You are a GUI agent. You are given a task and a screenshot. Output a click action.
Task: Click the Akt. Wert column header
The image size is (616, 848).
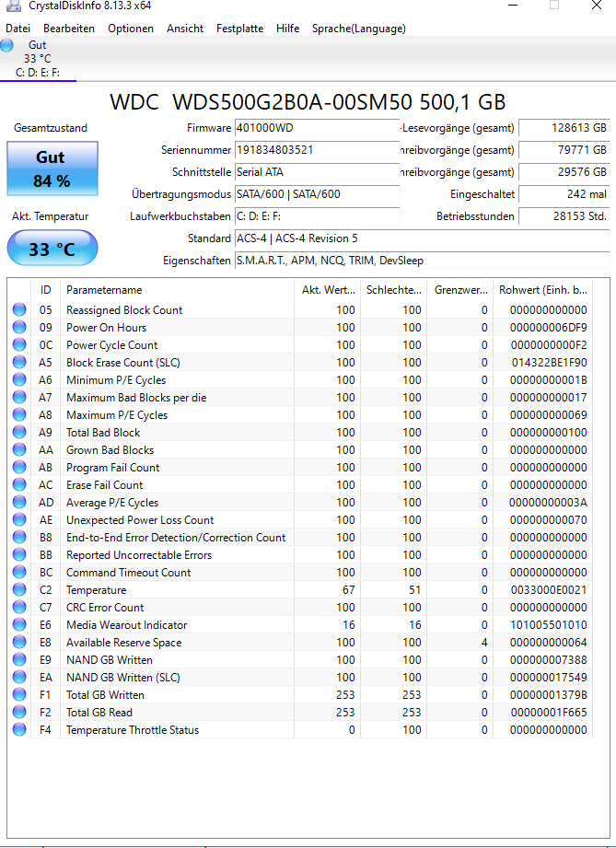click(327, 290)
